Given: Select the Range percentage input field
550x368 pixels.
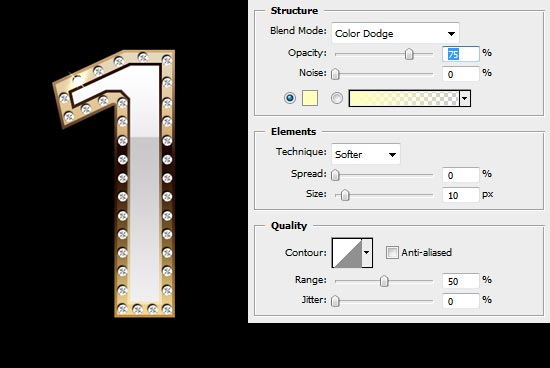Looking at the screenshot, I should [x=461, y=281].
